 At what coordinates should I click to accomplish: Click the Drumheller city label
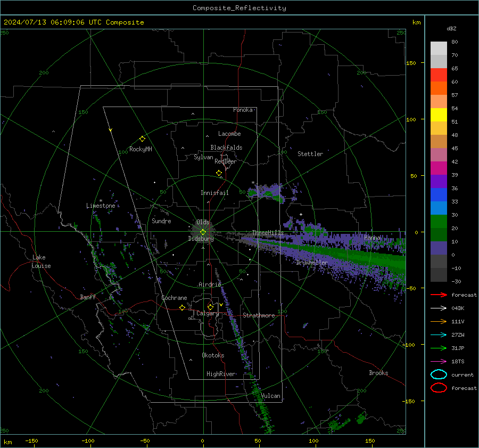point(312,263)
